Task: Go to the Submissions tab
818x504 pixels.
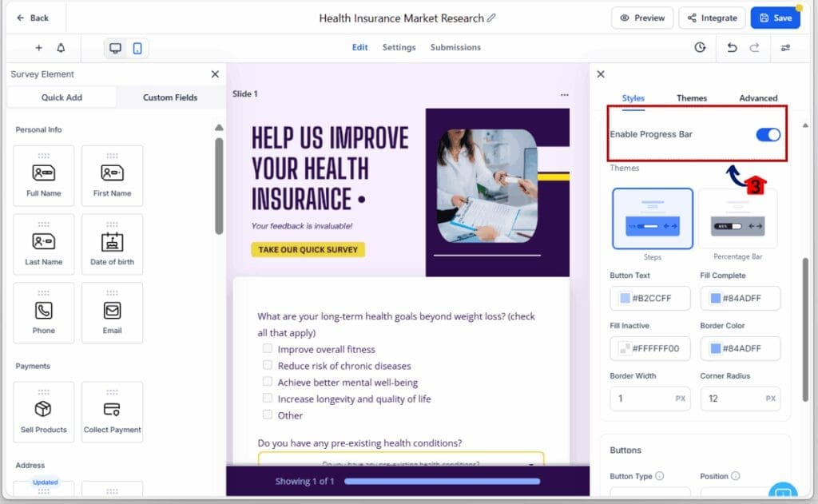Action: click(455, 47)
